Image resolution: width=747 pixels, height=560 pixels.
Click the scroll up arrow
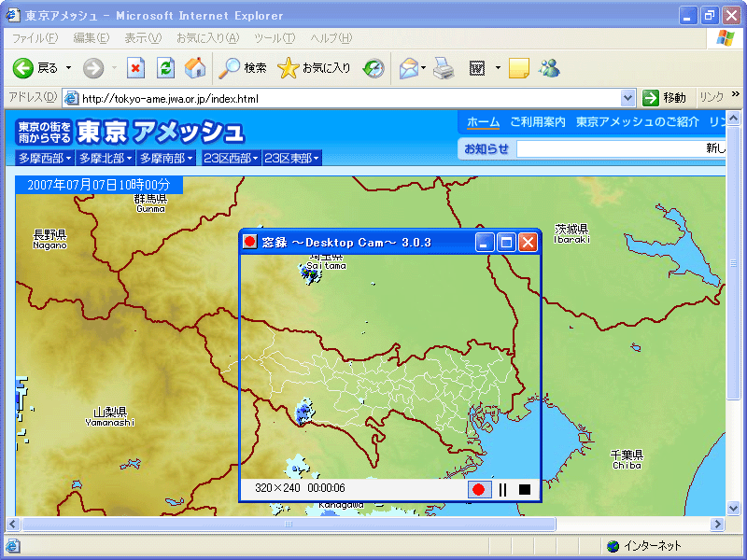(734, 118)
